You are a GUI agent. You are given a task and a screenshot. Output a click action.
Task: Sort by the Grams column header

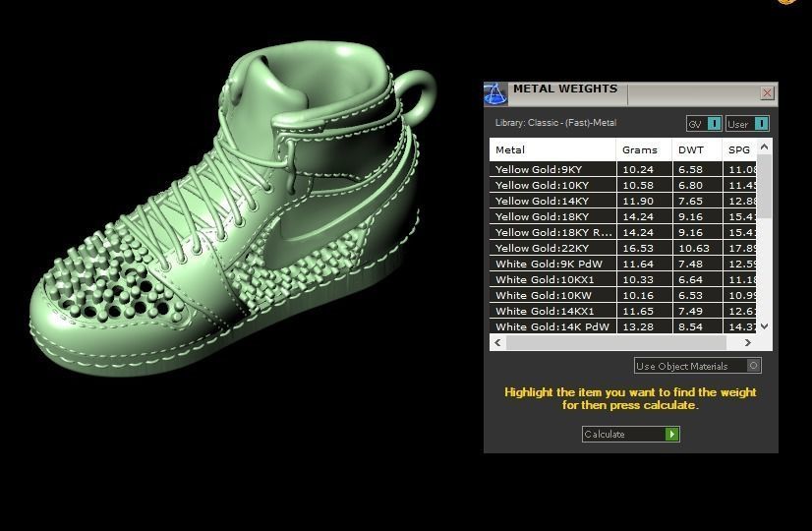pos(644,149)
